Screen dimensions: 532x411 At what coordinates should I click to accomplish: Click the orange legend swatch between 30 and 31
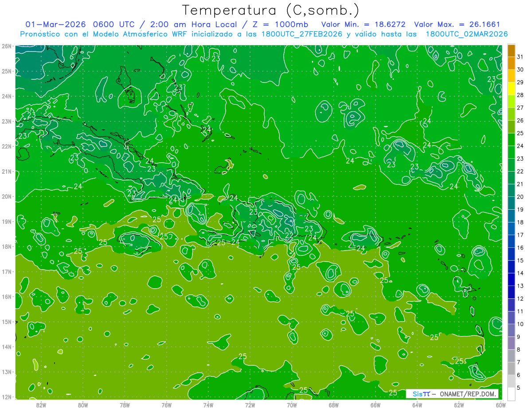511,63
